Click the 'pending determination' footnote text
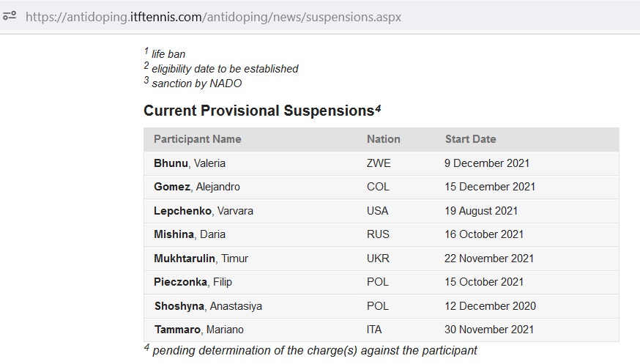The width and height of the screenshot is (640, 364). (314, 350)
